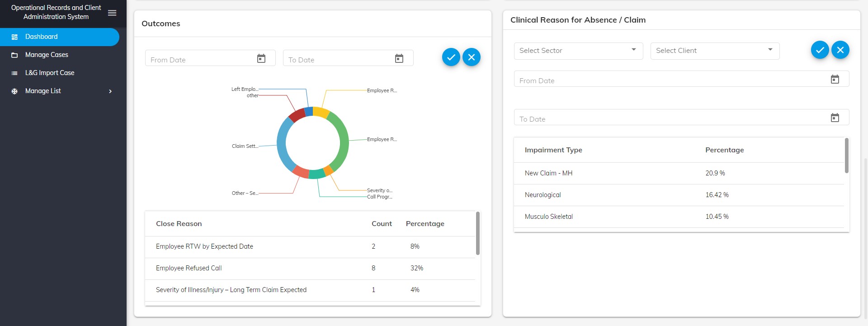Click the Outcomes From Date field
Screen dimensions: 868x326
210,58
